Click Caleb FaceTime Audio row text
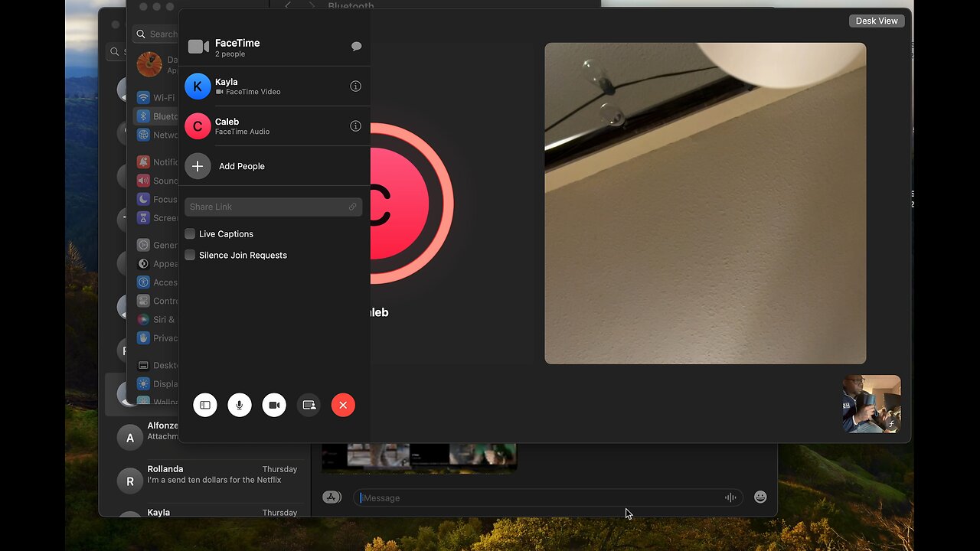The image size is (980, 551). [242, 126]
